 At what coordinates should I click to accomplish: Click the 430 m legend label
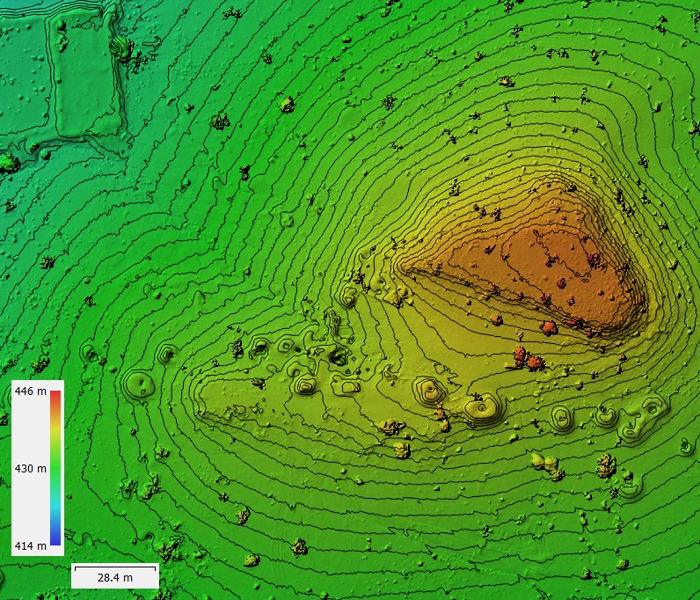click(x=31, y=469)
